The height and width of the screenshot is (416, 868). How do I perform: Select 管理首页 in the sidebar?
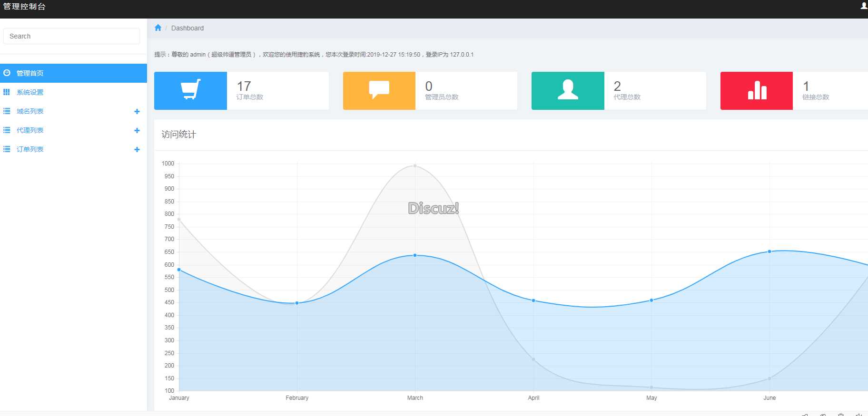click(x=73, y=73)
